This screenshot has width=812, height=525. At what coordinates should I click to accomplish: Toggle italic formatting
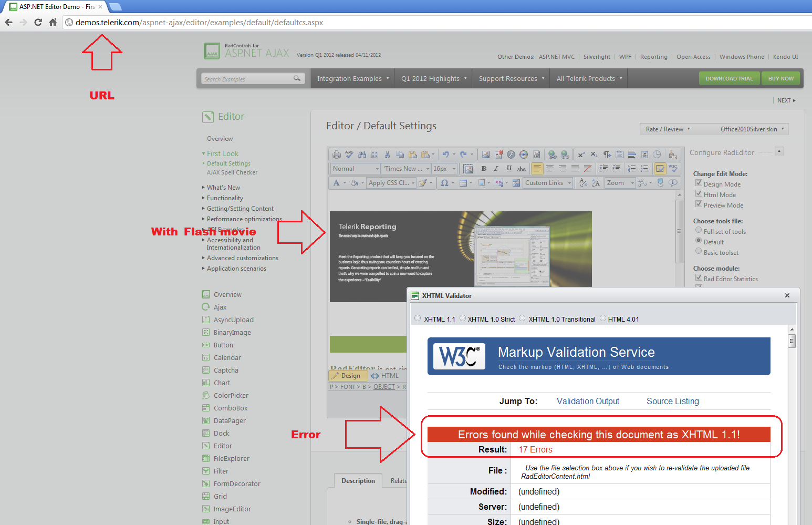496,169
